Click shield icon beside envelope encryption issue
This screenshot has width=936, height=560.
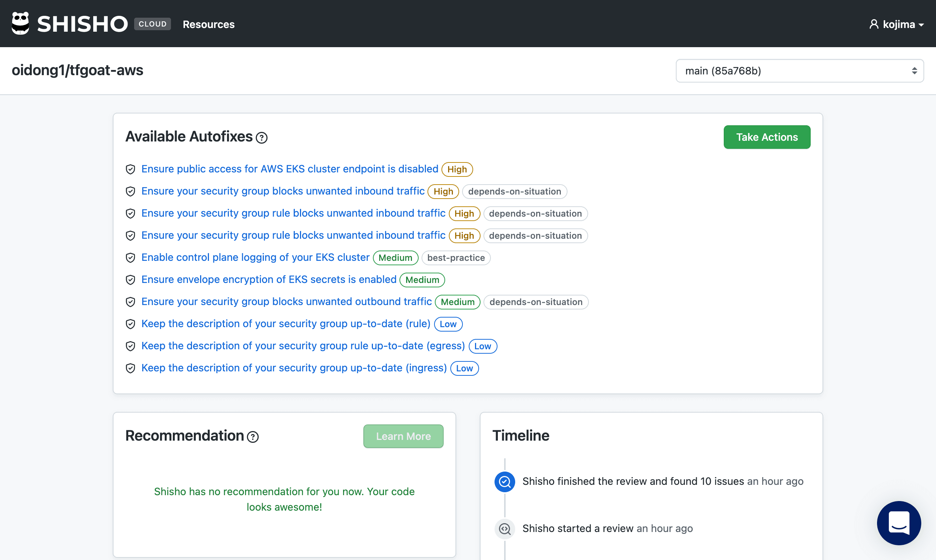pyautogui.click(x=130, y=280)
